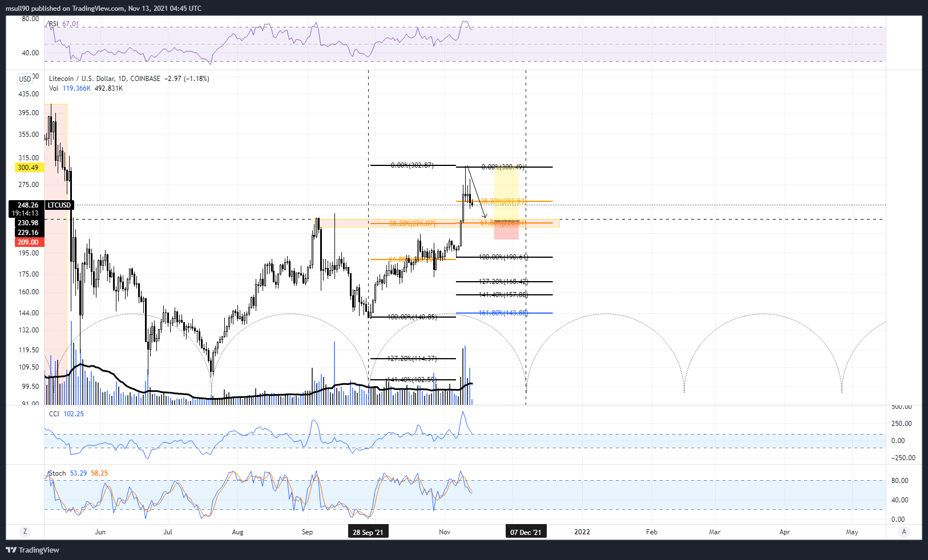
Task: Click the RSI 40.00 scale value
Action: 30,53
